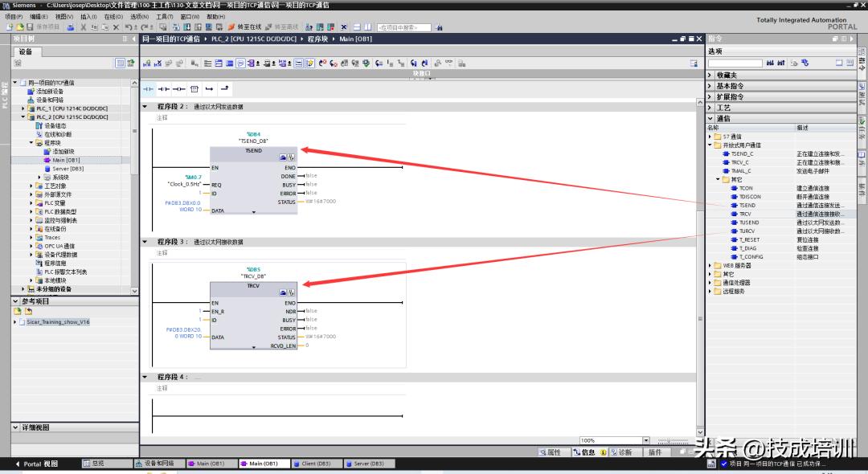The height and width of the screenshot is (474, 868).
Task: Select TDISCON instruction in the list
Action: [x=750, y=197]
